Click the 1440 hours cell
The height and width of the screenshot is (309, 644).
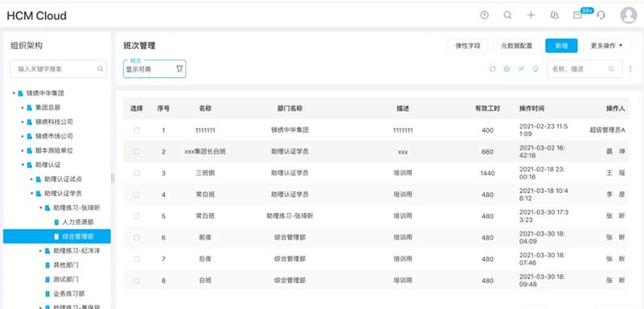point(488,173)
